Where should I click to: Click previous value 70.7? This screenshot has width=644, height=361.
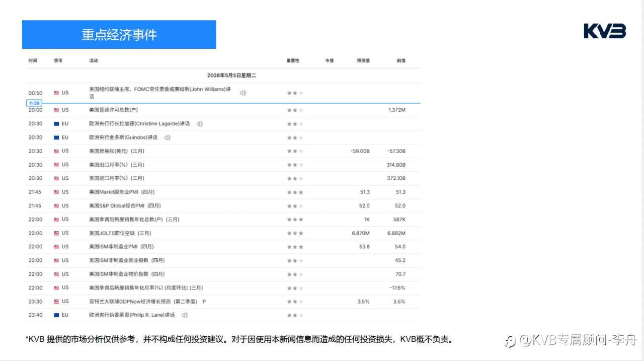[x=400, y=274]
